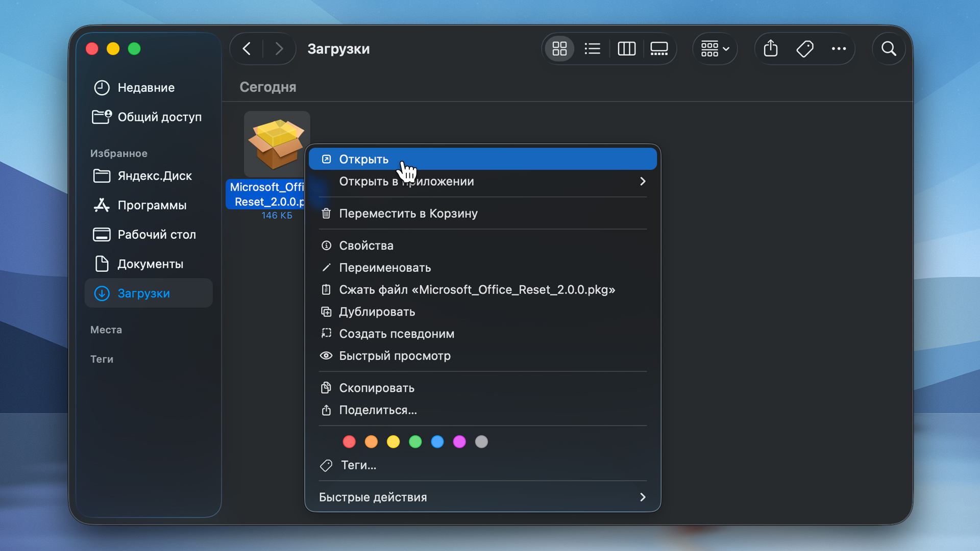This screenshot has width=980, height=551.
Task: Apply the blue color tag
Action: point(437,442)
